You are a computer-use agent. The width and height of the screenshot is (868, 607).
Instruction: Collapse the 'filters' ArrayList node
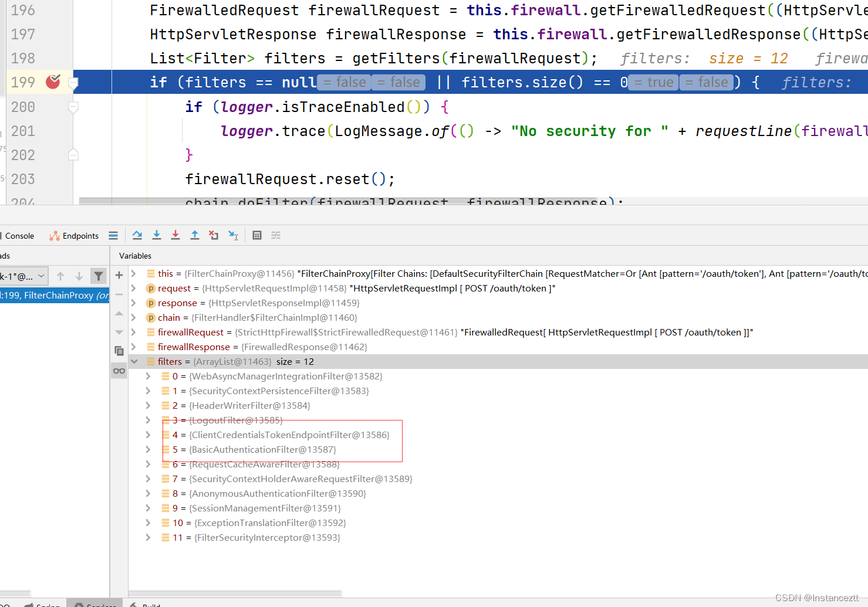click(x=134, y=361)
